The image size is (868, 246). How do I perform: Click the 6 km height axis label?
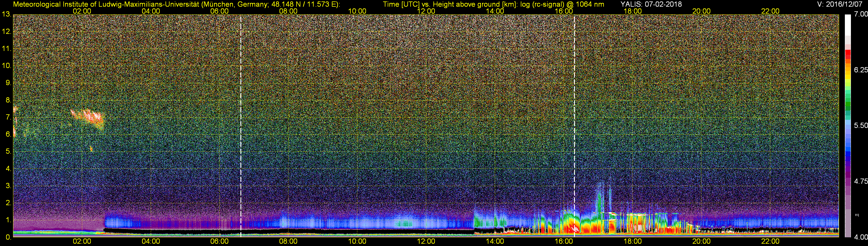click(8, 134)
